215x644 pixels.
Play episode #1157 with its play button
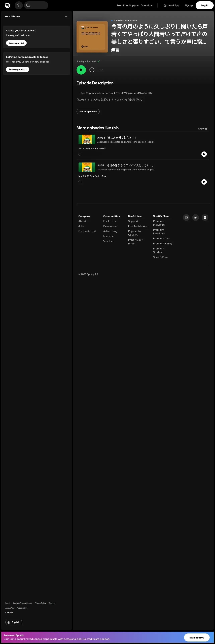pyautogui.click(x=204, y=182)
